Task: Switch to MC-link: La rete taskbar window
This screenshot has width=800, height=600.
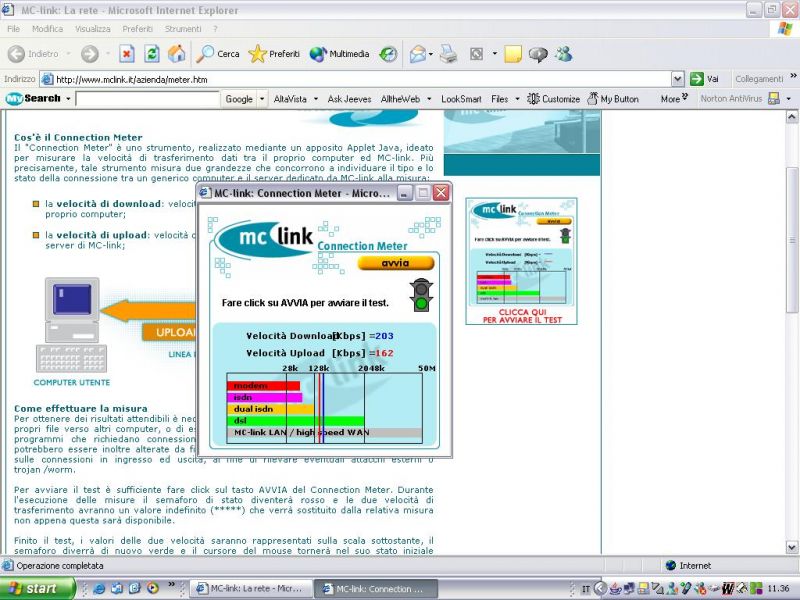Action: (x=250, y=588)
